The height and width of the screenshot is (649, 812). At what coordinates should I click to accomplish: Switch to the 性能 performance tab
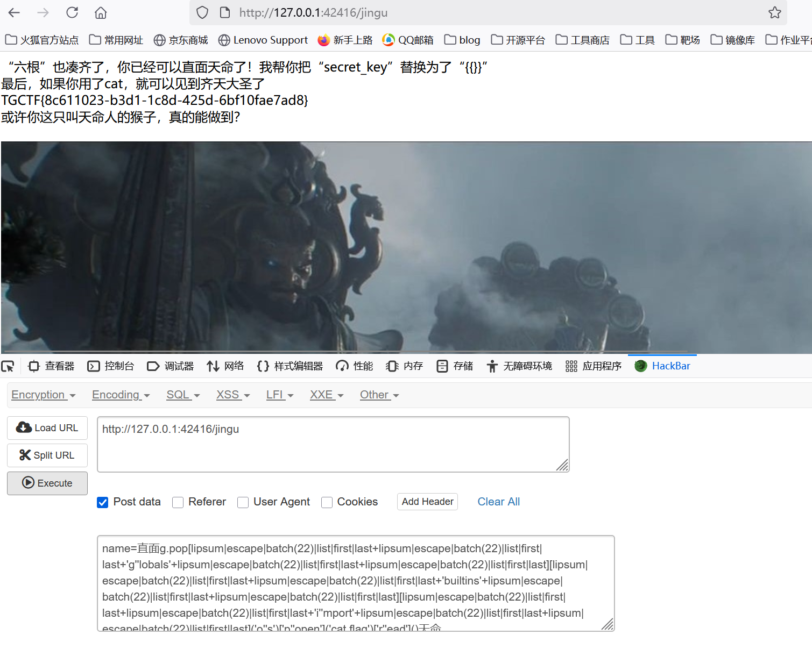pos(355,366)
